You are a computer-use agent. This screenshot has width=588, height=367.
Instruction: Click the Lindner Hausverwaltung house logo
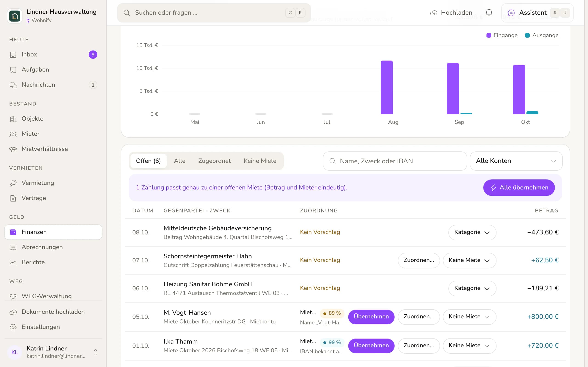click(15, 16)
